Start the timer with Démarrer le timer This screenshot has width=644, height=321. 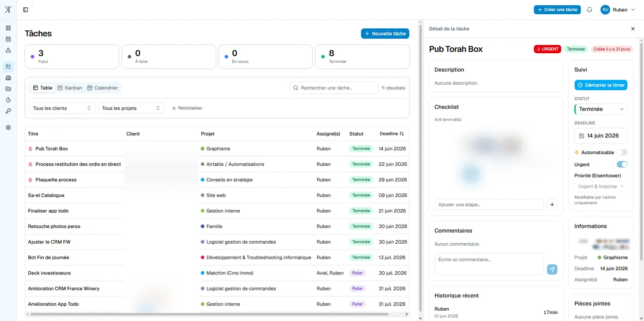pos(601,85)
